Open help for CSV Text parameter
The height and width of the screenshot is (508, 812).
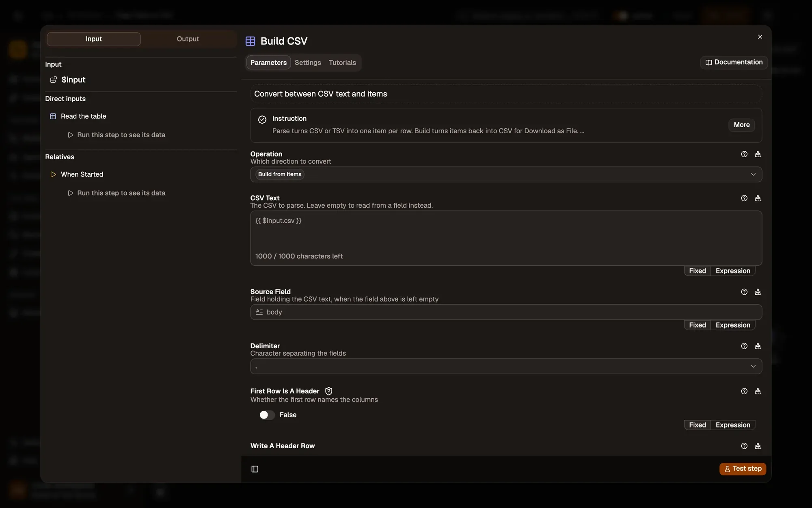tap(744, 198)
